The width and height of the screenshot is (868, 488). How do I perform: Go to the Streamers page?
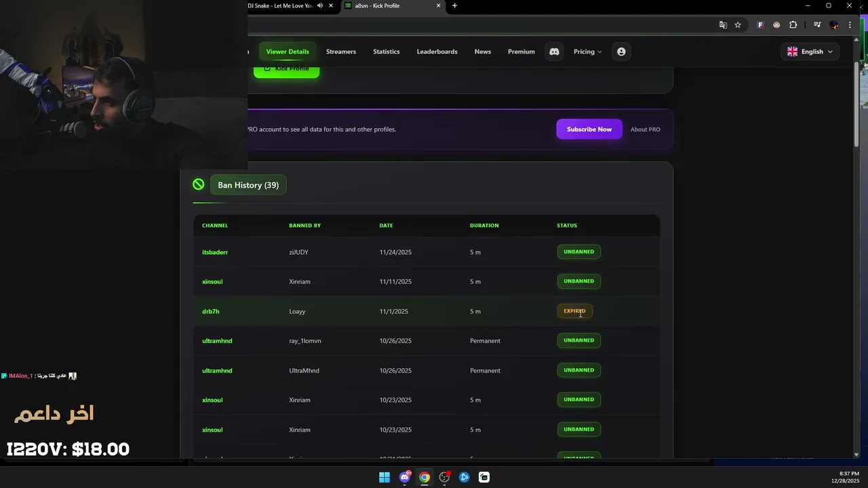(341, 52)
